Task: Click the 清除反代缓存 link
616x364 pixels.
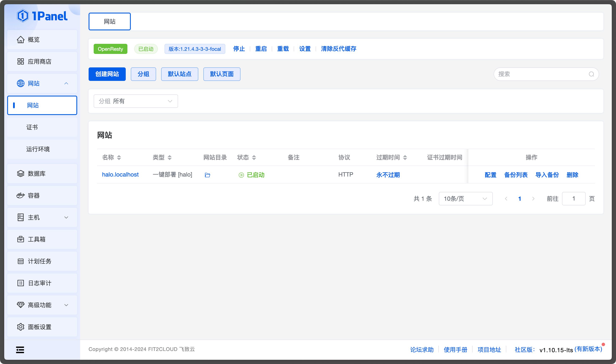Action: [338, 49]
